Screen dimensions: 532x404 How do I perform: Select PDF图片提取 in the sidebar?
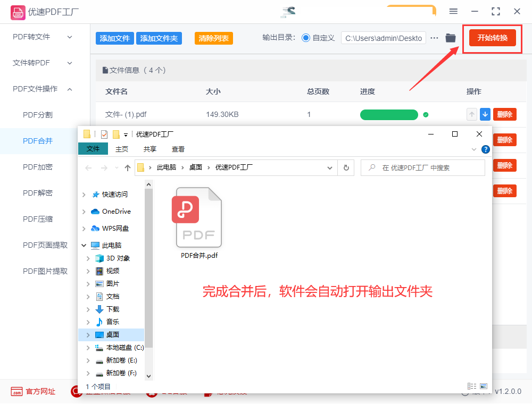pos(45,272)
